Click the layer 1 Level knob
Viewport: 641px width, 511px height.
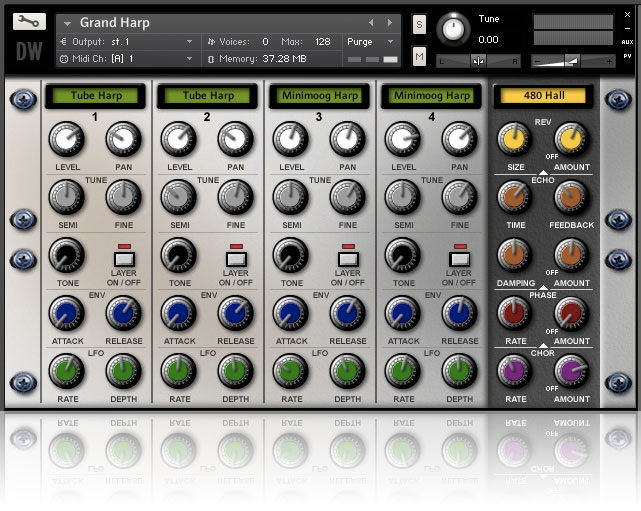(x=68, y=140)
